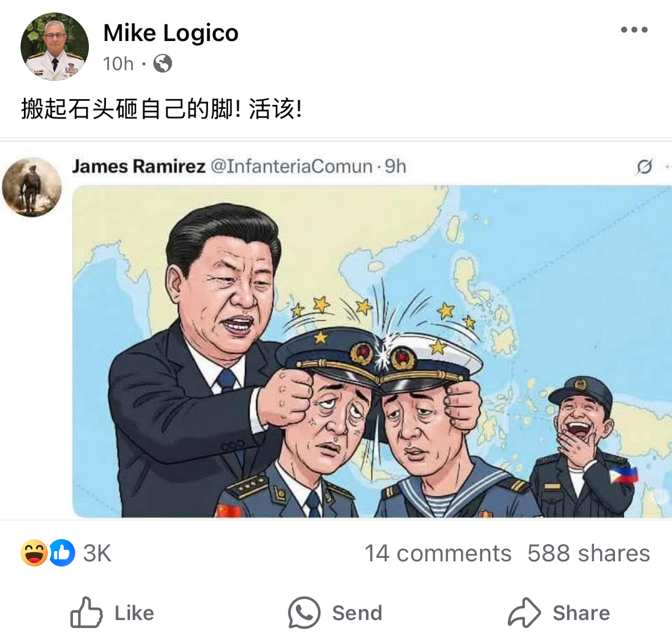Click the thumbs-up Like icon
The image size is (672, 640).
(87, 613)
